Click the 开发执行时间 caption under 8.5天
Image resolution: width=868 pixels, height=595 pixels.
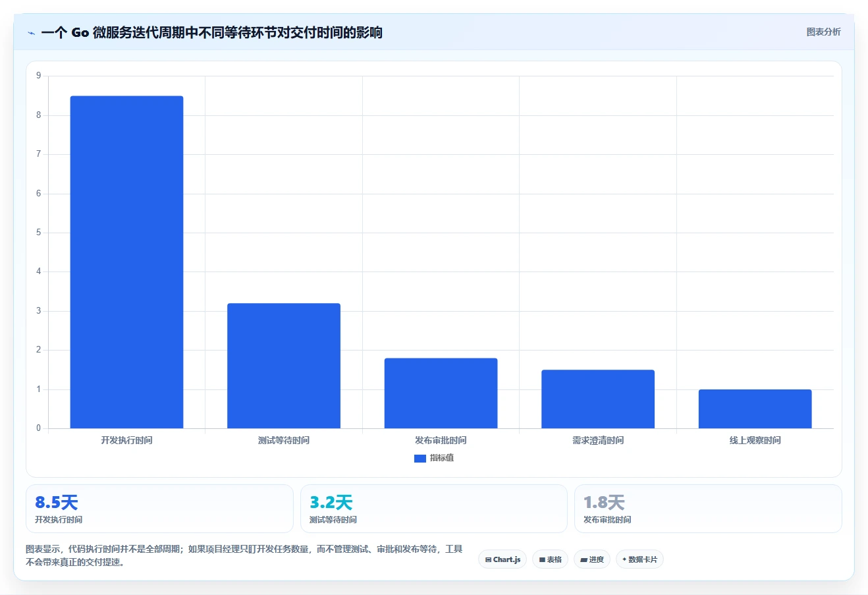[59, 520]
